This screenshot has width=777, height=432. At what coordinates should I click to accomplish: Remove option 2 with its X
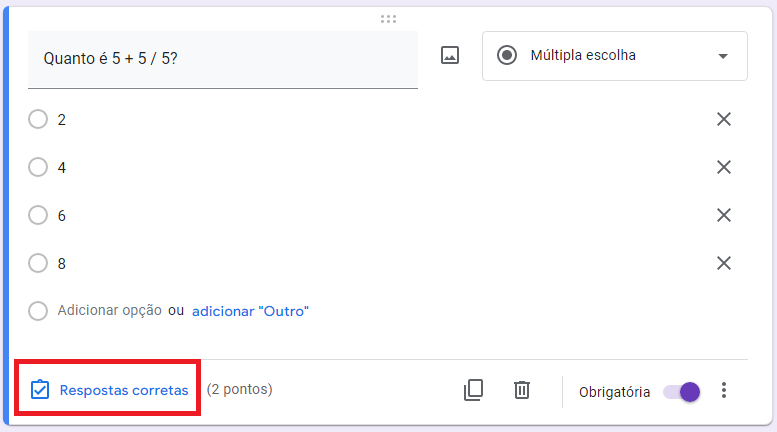(x=724, y=119)
